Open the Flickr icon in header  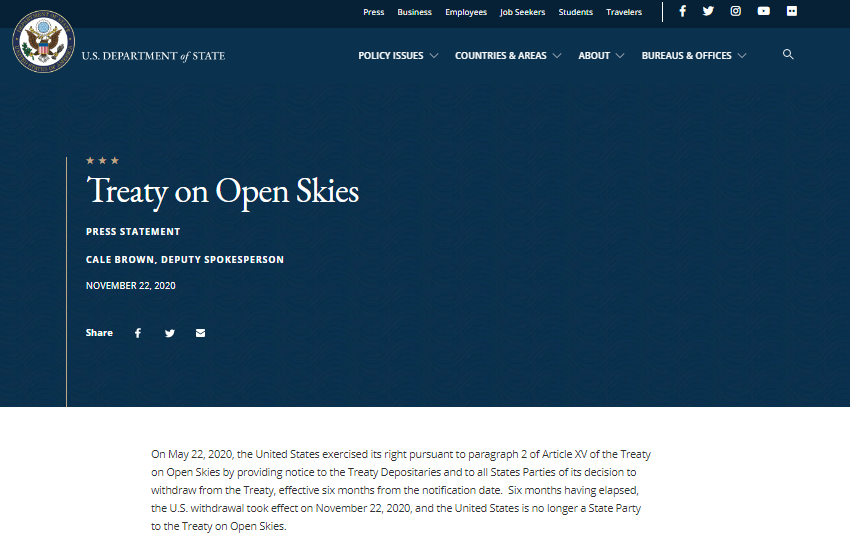click(792, 11)
